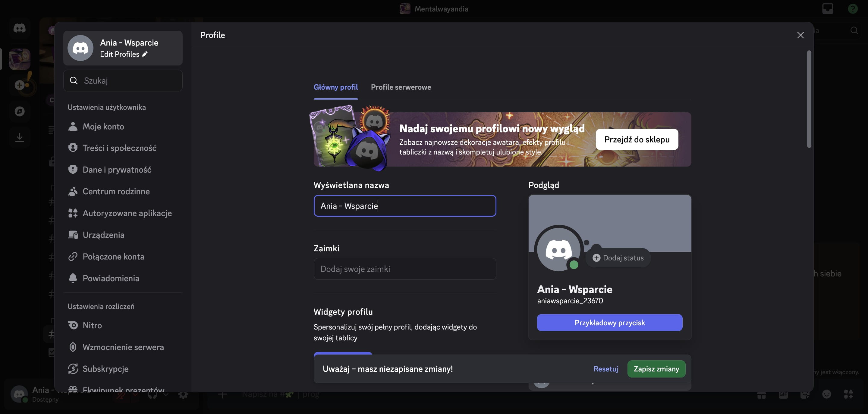Click the Edit Profiles pencil icon

coord(145,54)
